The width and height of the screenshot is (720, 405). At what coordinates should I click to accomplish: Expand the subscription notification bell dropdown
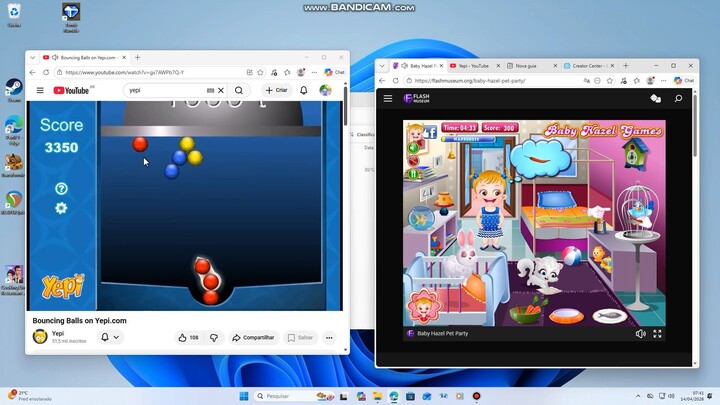[x=110, y=338]
